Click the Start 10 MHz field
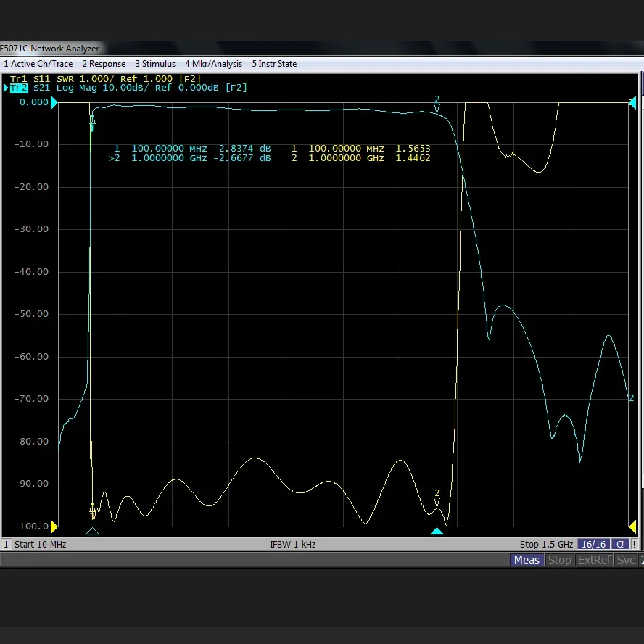The height and width of the screenshot is (644, 644). point(40,544)
